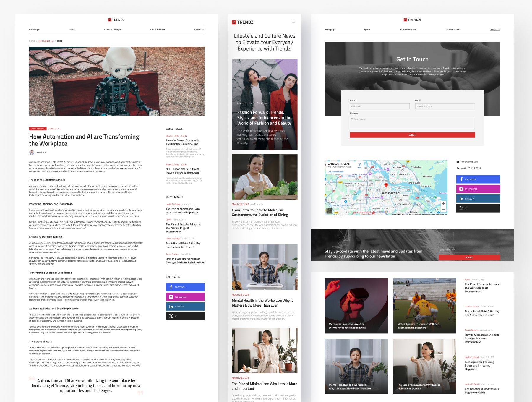Click Sports tag above Race Car article
Screen dimensions: 532x402
tap(184, 136)
